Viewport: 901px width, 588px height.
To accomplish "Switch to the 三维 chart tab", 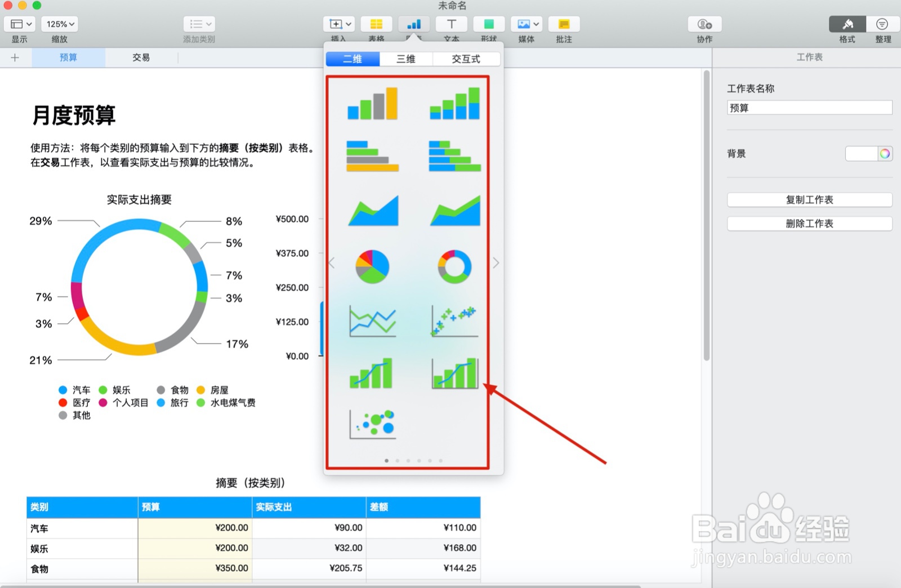I will [x=405, y=59].
